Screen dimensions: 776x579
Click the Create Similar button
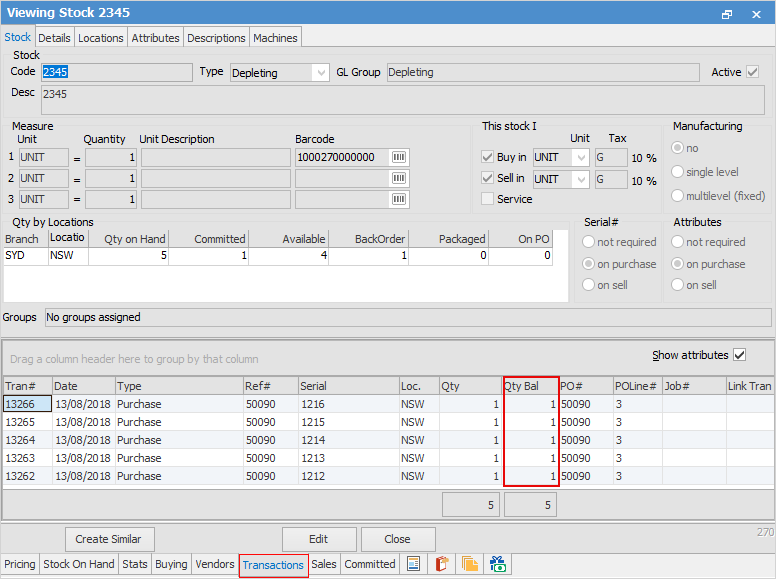click(x=110, y=539)
